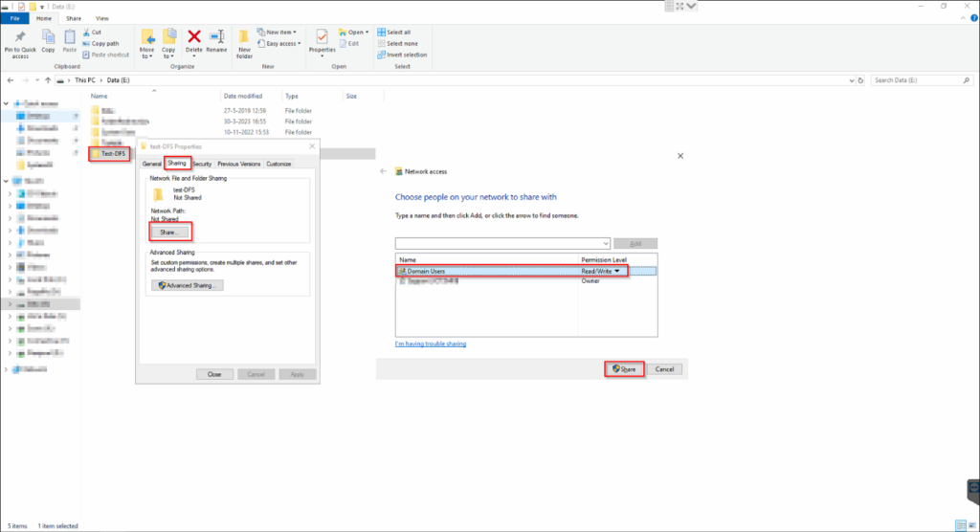Open the Easy access dropdown
This screenshot has height=532, width=980.
(x=283, y=43)
